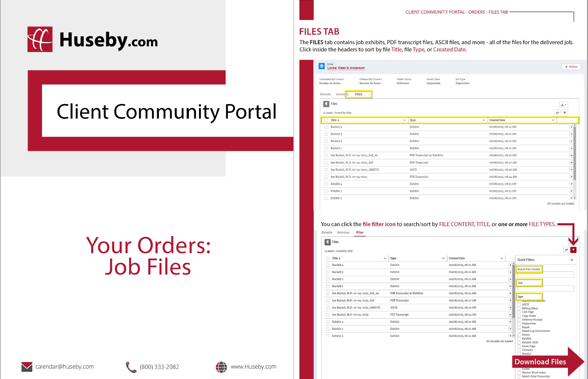Click 'Front Page' filter label
This screenshot has width=588, height=379.
(x=529, y=346)
